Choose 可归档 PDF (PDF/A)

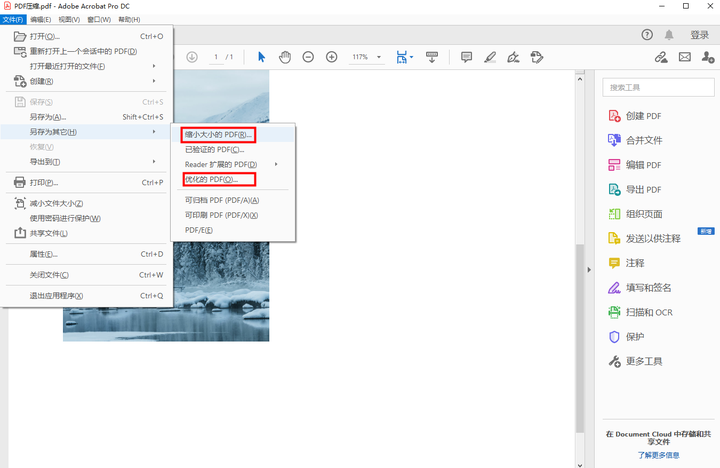(x=233, y=200)
